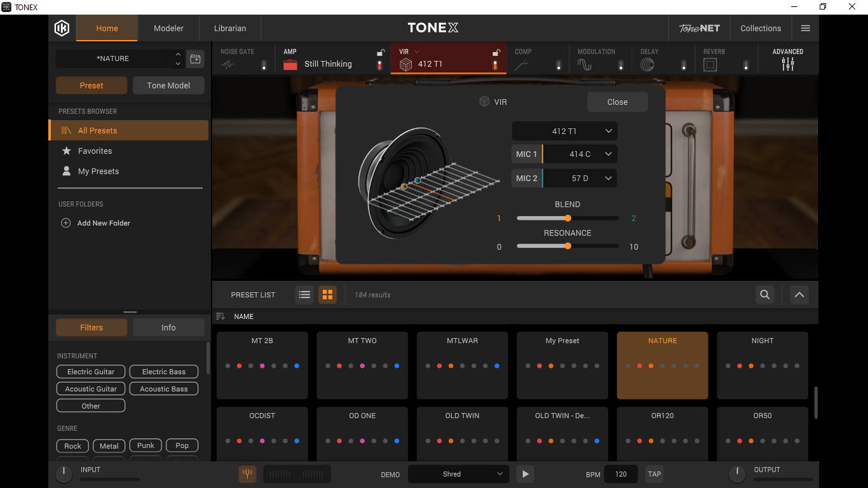Switch to the Modeler tab
Viewport: 868px width, 488px height.
pyautogui.click(x=168, y=28)
